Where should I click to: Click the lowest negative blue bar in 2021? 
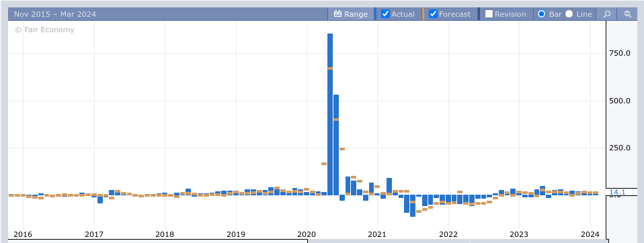point(413,205)
